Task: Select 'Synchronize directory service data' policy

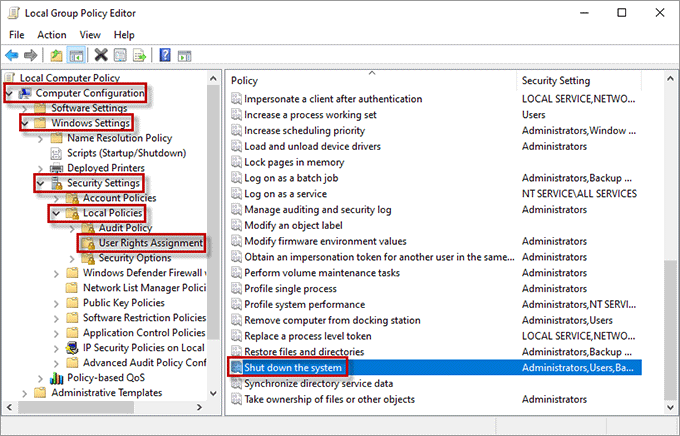Action: click(x=318, y=384)
